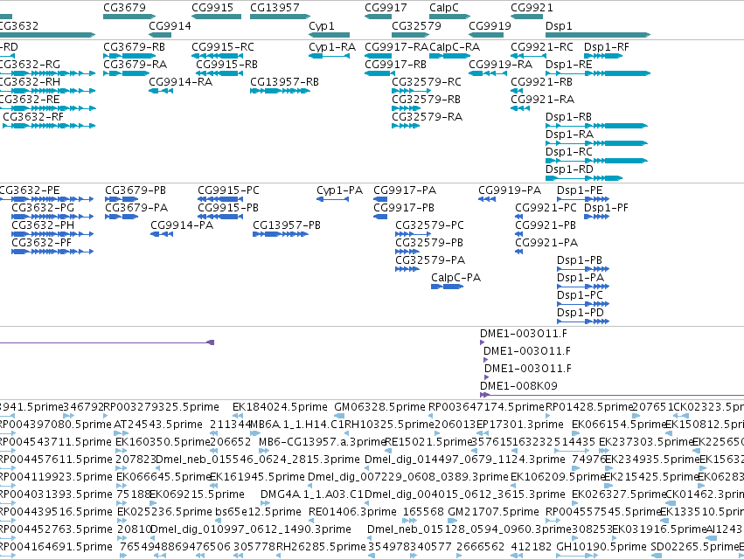The image size is (744, 560).
Task: Click protein CG9917-PA label
Action: click(x=405, y=190)
